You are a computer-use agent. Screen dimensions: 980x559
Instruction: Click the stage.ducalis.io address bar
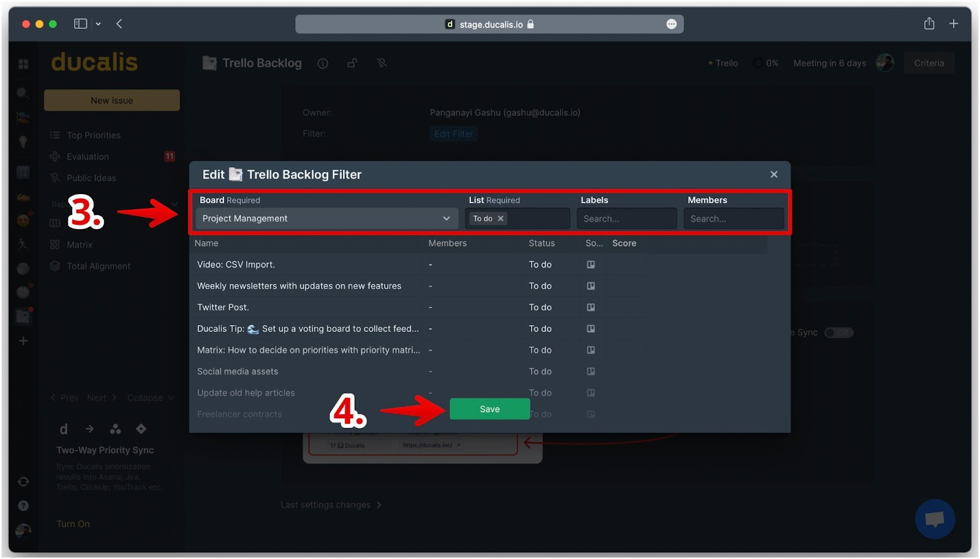(489, 24)
